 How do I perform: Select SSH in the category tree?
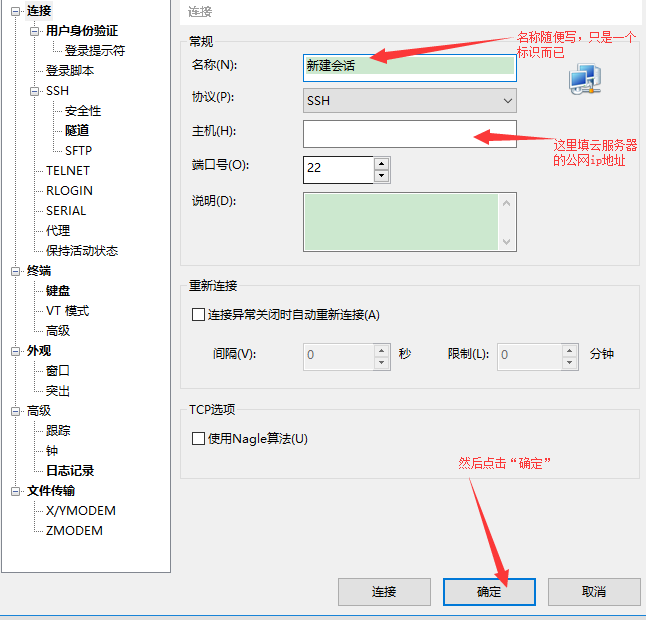57,91
